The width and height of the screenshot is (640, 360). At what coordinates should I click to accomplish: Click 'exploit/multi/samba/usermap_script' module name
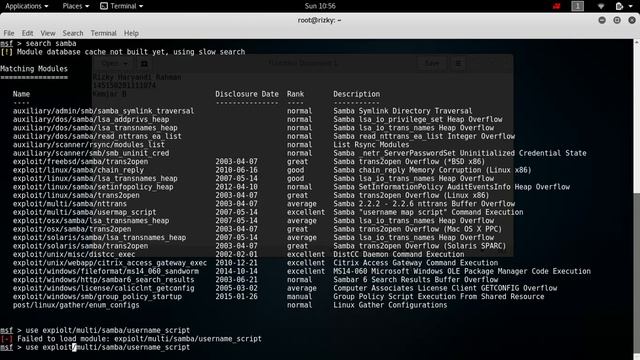tap(84, 212)
